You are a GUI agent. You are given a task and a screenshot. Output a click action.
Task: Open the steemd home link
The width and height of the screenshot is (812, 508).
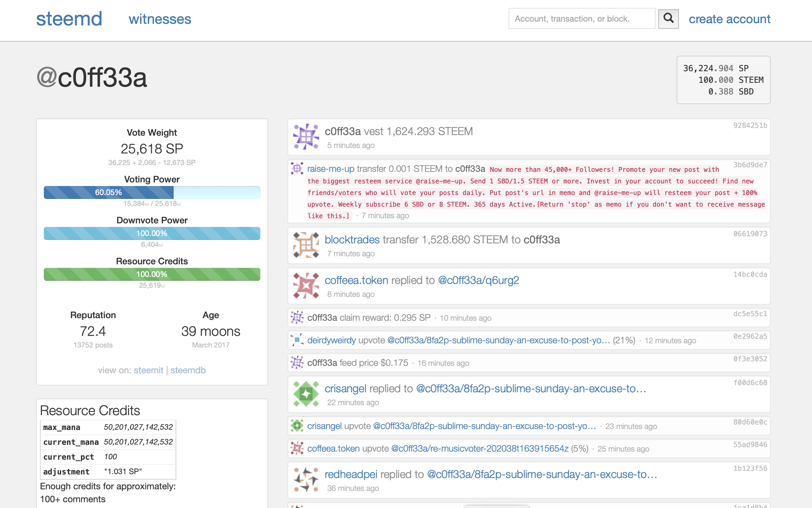pyautogui.click(x=69, y=19)
